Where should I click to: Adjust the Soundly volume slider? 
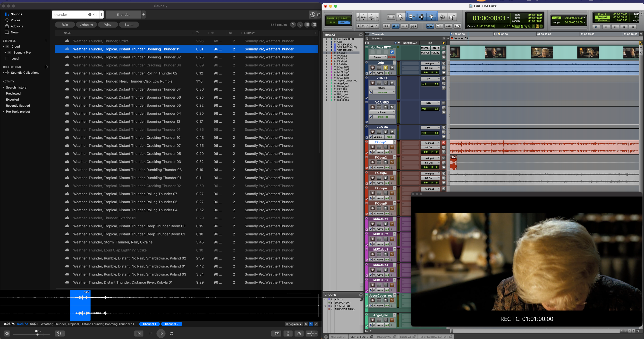tap(32, 334)
